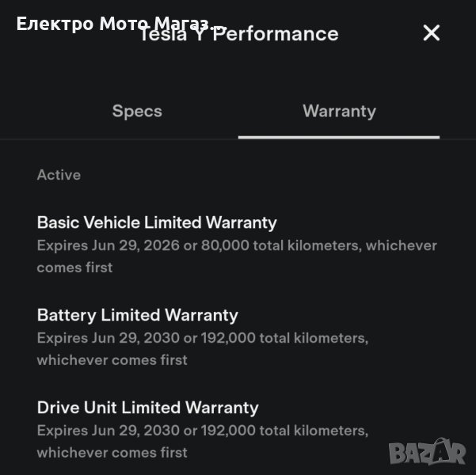The image size is (476, 475).
Task: Tap the Drive Unit Limited Warranty heading
Action: 147,408
